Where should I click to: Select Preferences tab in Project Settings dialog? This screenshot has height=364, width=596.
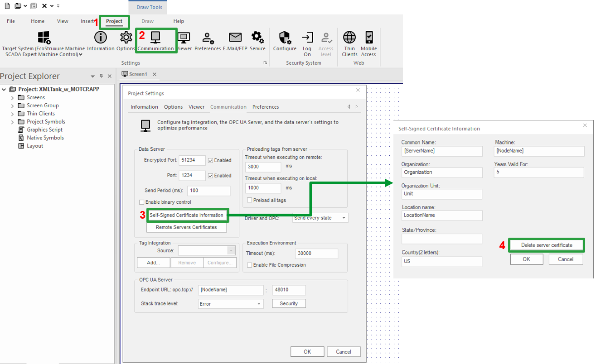point(266,107)
